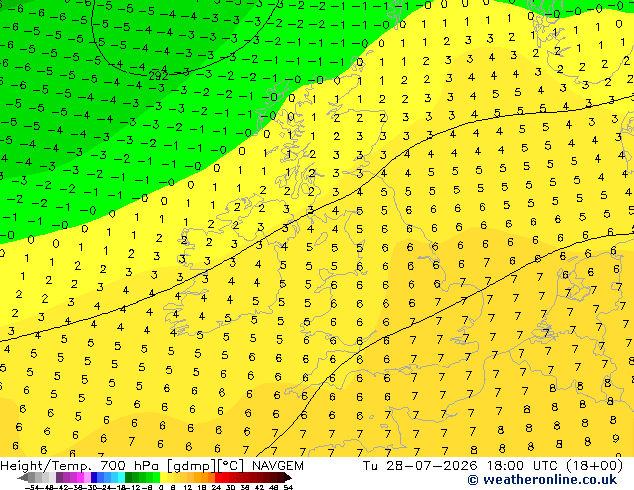Viewport: 634px width, 490px height.
Task: Click the lone 9 temperature value
Action: [615, 438]
